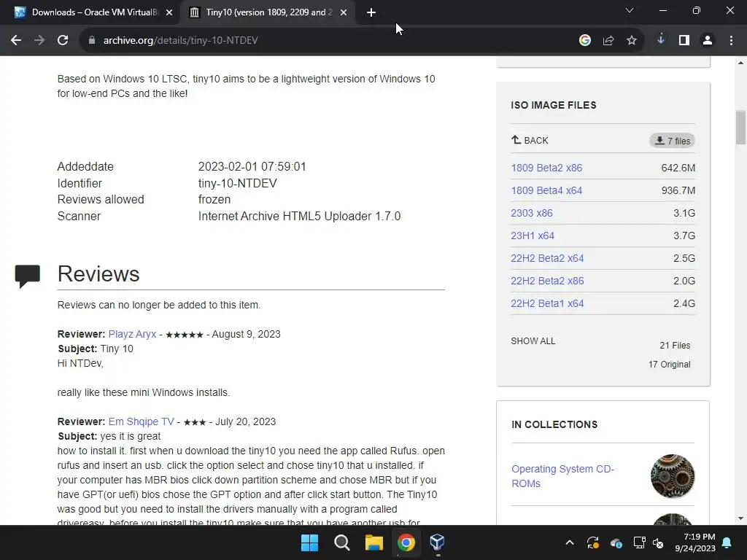Click the 'Internet Archive HTML5 Uploader 1.7.0' text
The image size is (747, 560).
[x=299, y=216]
